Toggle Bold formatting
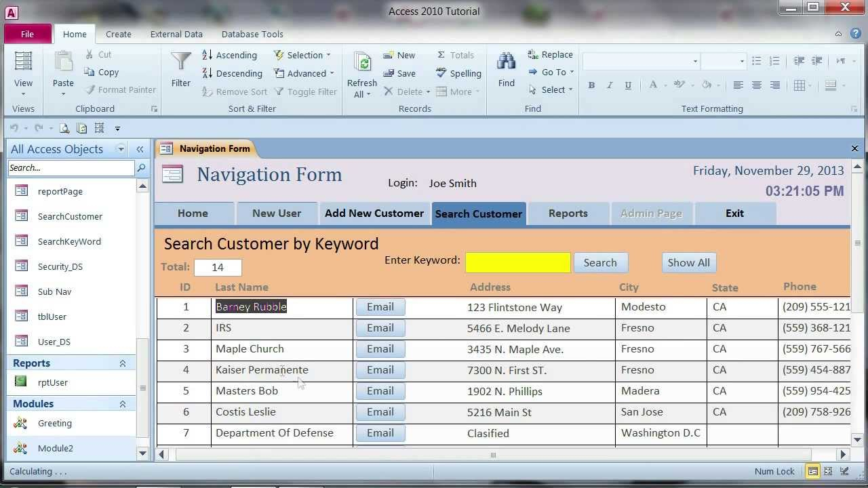 click(591, 85)
